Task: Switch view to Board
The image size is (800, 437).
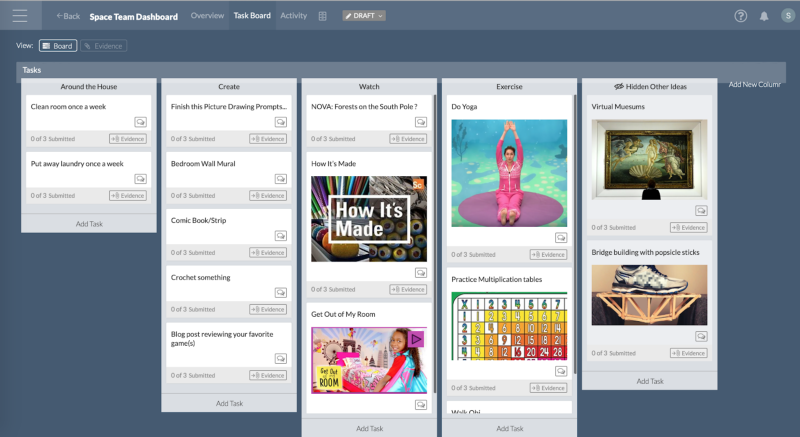Action: click(x=58, y=46)
